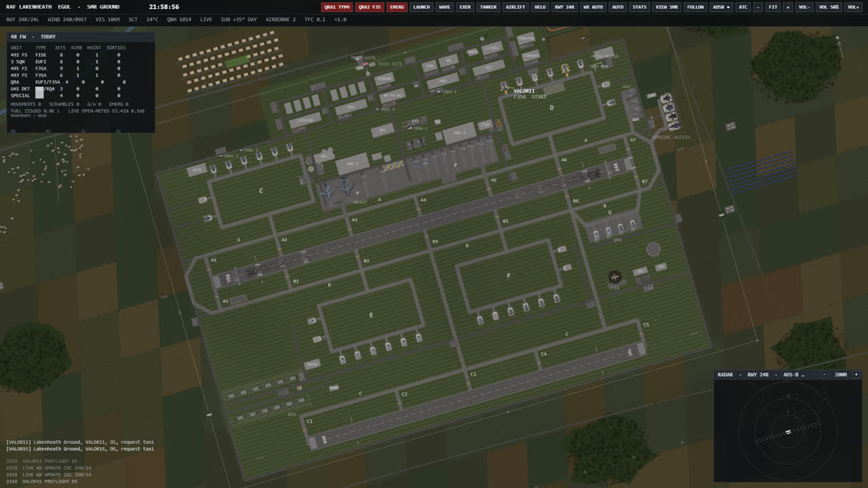This screenshot has width=868, height=488.
Task: Increase radar range with plus button
Action: [856, 374]
